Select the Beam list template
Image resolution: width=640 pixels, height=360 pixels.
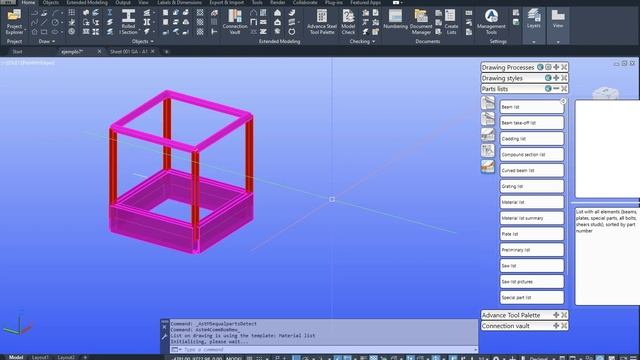532,107
